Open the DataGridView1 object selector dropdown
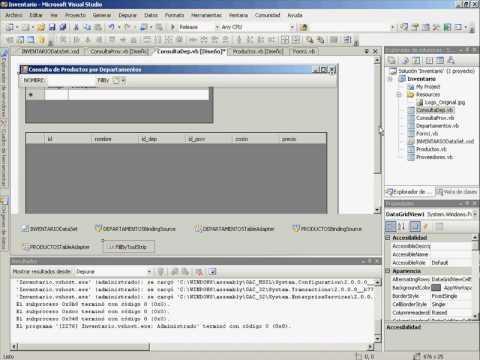Viewport: 480px width, 360px height. (475, 214)
